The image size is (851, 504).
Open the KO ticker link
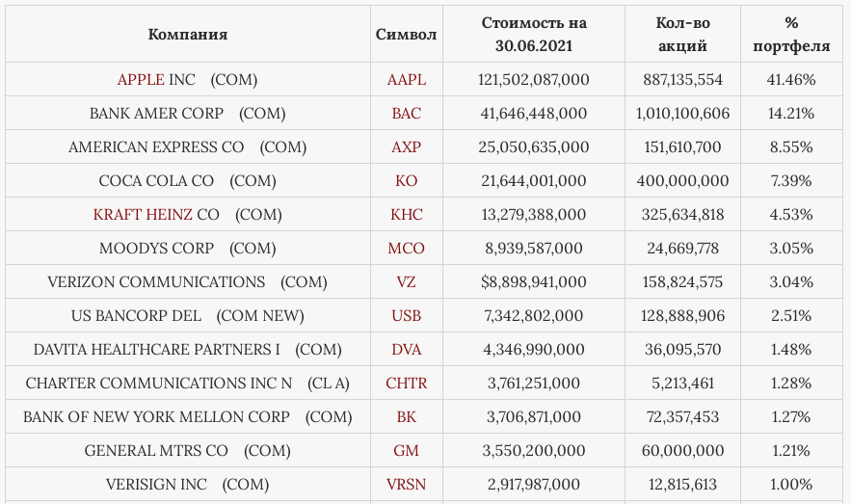[406, 180]
